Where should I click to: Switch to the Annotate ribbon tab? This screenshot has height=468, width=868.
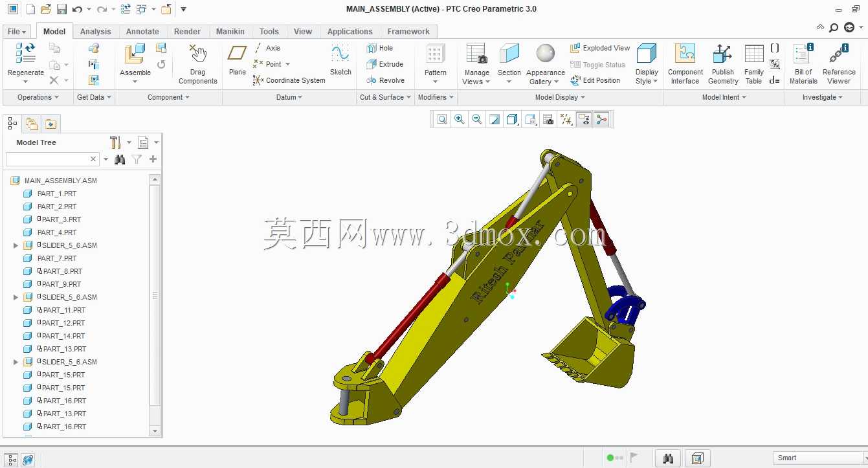coord(142,31)
